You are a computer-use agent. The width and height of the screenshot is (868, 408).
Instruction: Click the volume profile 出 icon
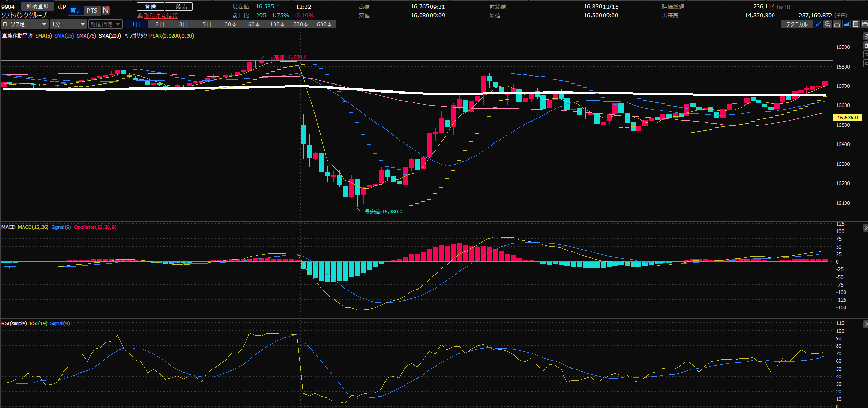pos(837,24)
